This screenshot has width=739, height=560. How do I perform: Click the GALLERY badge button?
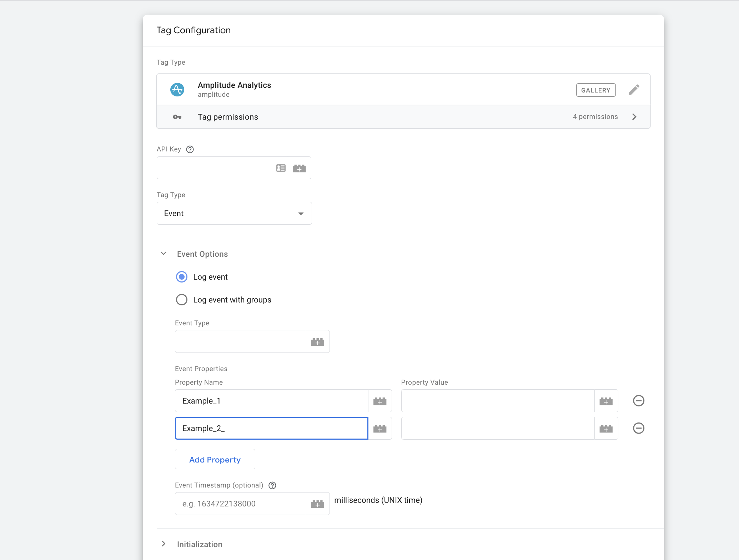(x=595, y=90)
